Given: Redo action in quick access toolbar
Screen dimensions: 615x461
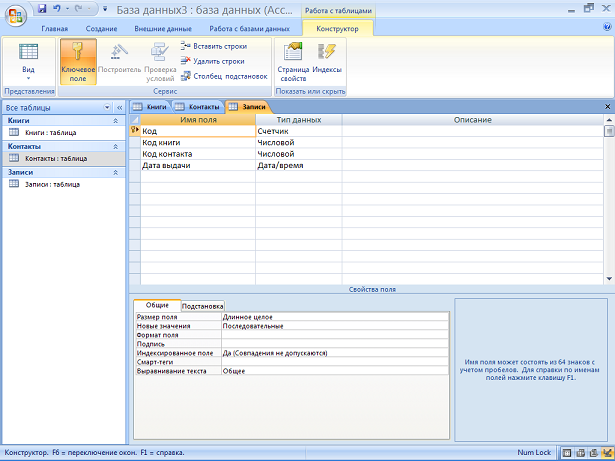Looking at the screenshot, I should [x=79, y=8].
